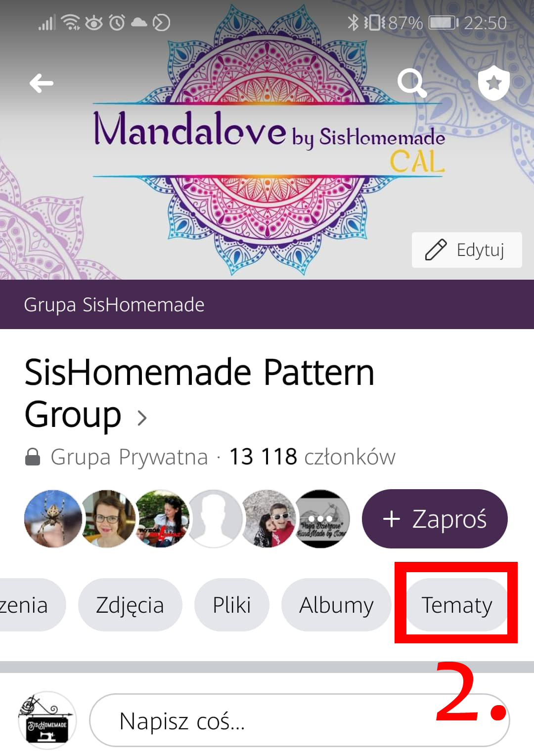Open the Grupa SisHomemade banner link
Image resolution: width=534 pixels, height=756 pixels.
point(114,304)
